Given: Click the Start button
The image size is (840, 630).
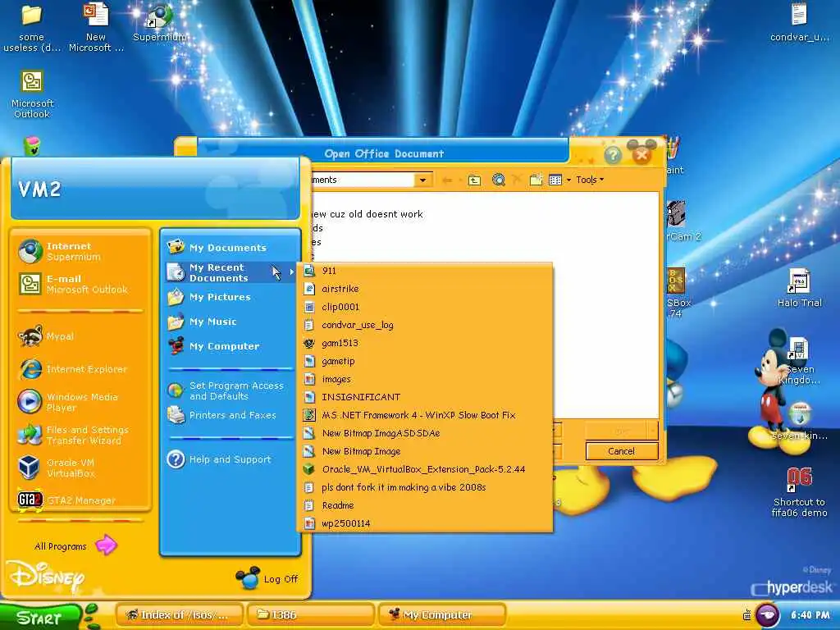Looking at the screenshot, I should [40, 617].
